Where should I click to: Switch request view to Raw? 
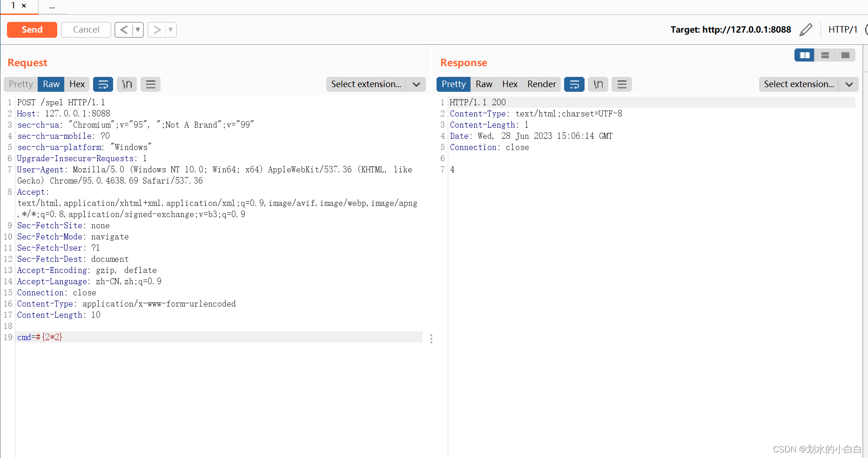pyautogui.click(x=51, y=84)
